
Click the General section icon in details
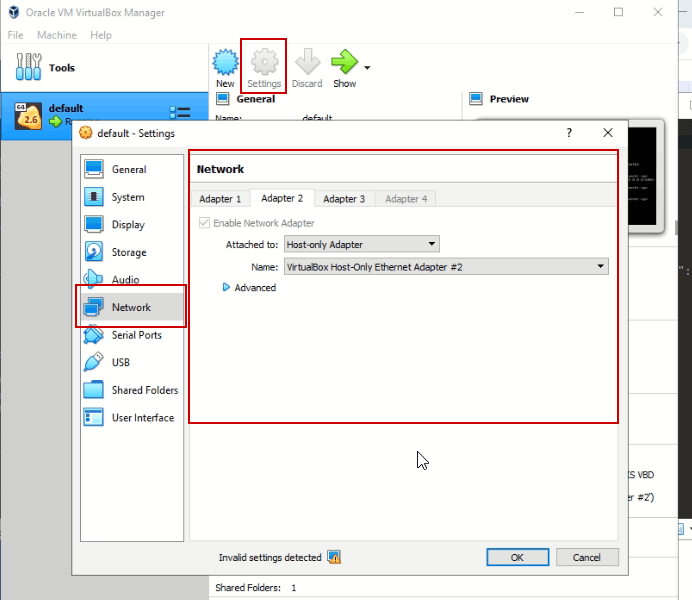(x=222, y=99)
